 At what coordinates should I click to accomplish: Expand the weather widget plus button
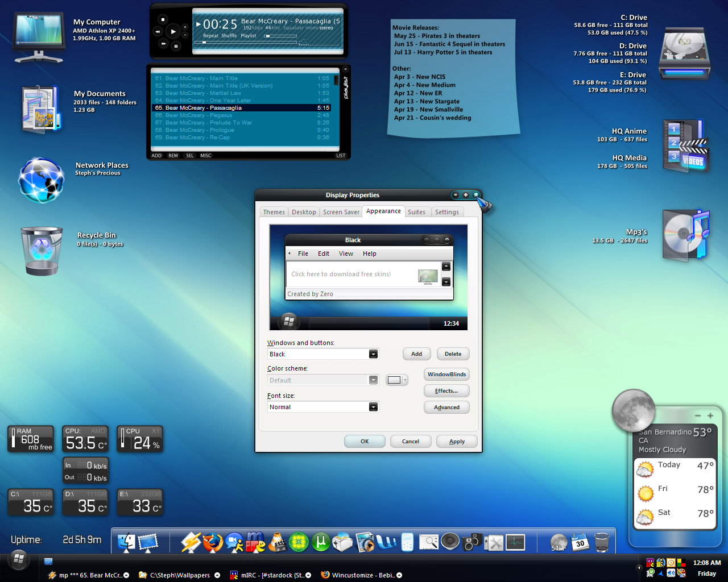click(710, 415)
